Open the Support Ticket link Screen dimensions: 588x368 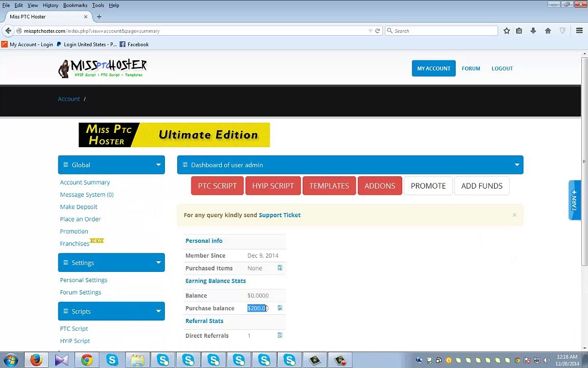pyautogui.click(x=279, y=215)
